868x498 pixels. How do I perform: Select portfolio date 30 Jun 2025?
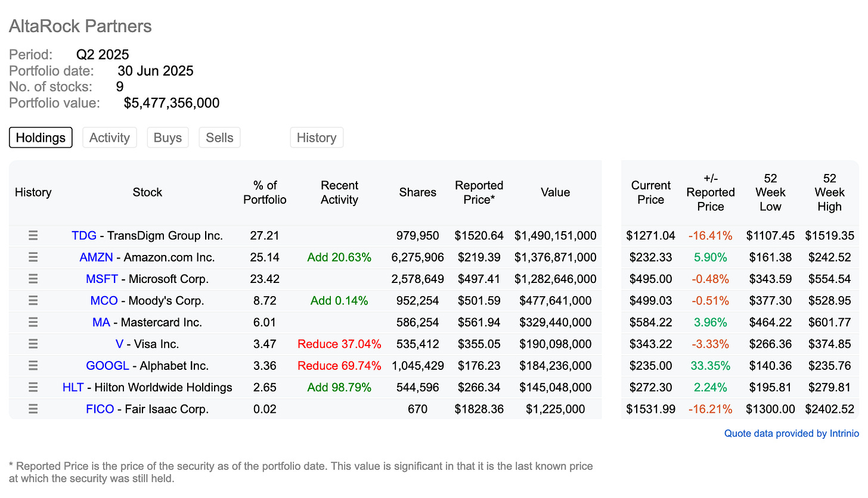tap(156, 71)
